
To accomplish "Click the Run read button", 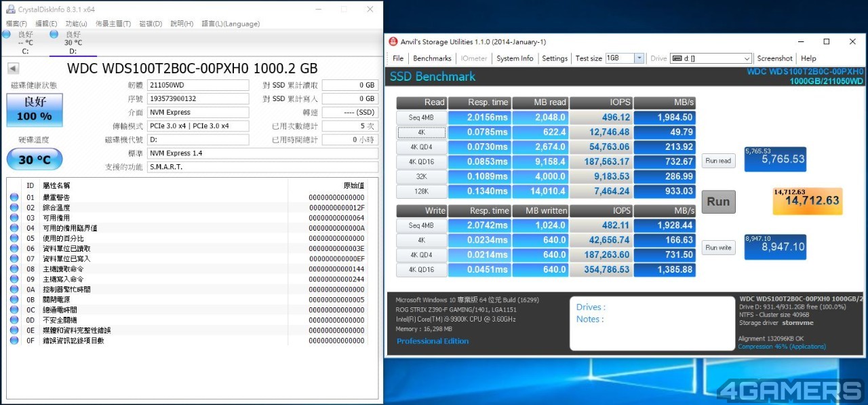I will (x=718, y=161).
